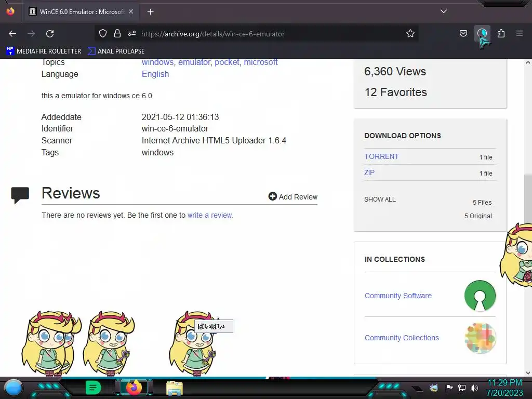532x399 pixels.
Task: Reload the current page
Action: point(50,34)
